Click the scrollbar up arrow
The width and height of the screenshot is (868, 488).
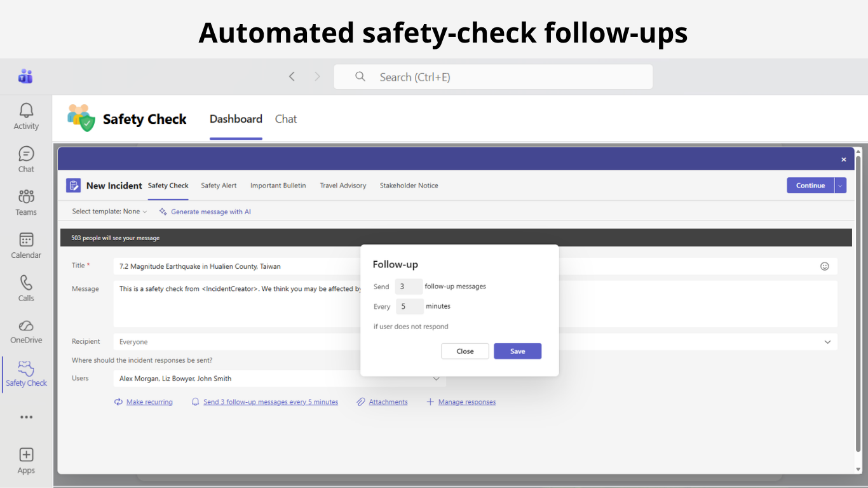[858, 151]
